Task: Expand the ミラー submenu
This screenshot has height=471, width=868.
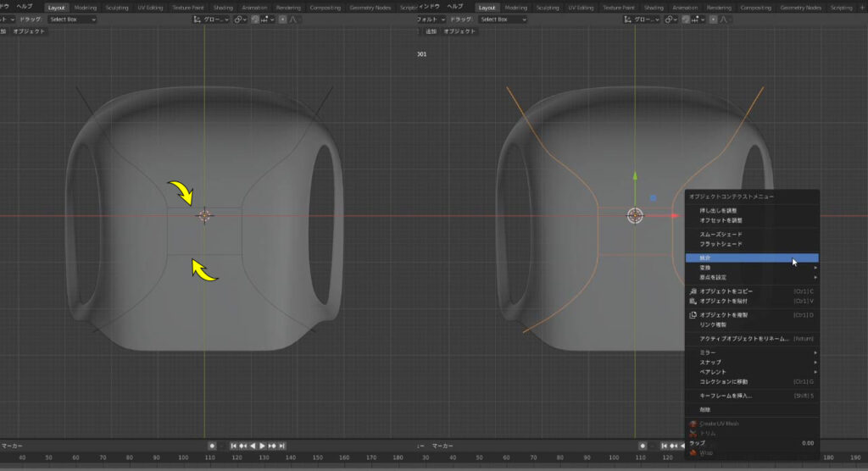Action: [752, 352]
